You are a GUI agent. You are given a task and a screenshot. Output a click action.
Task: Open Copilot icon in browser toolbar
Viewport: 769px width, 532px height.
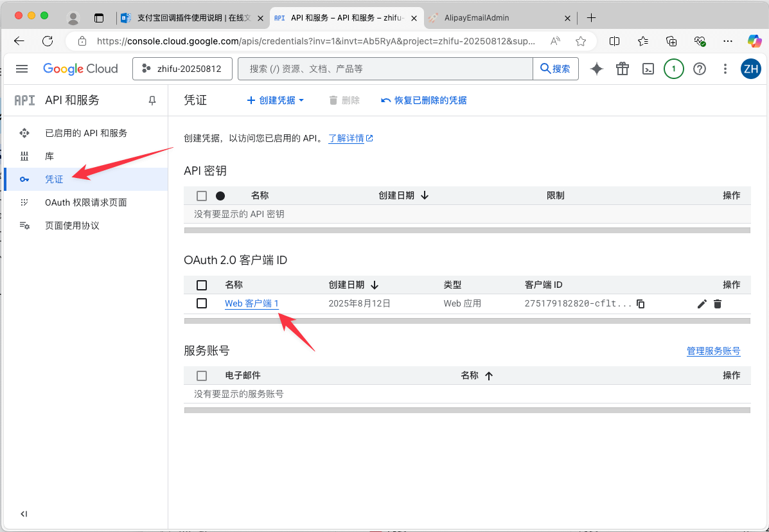754,41
